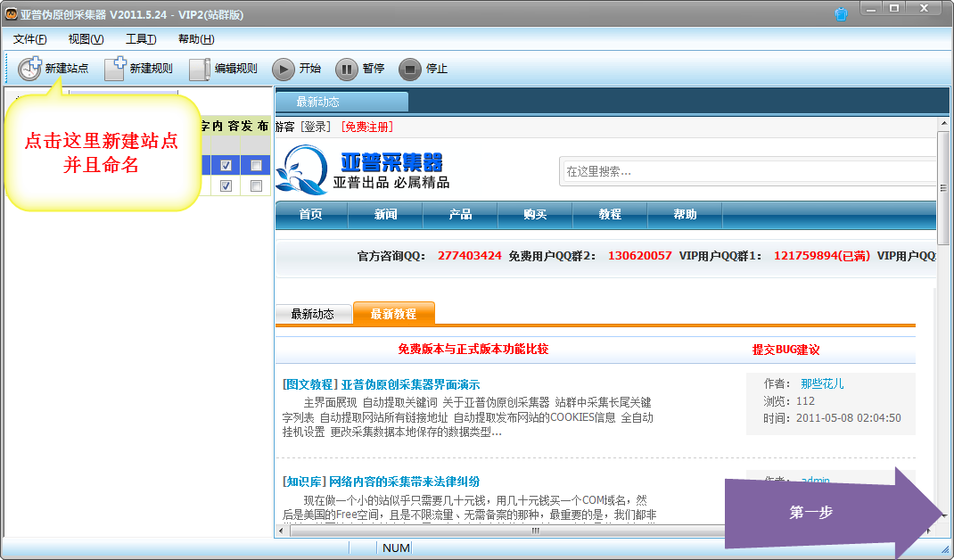The height and width of the screenshot is (560, 954).
Task: Click the 发布 column header
Action: pyautogui.click(x=256, y=126)
